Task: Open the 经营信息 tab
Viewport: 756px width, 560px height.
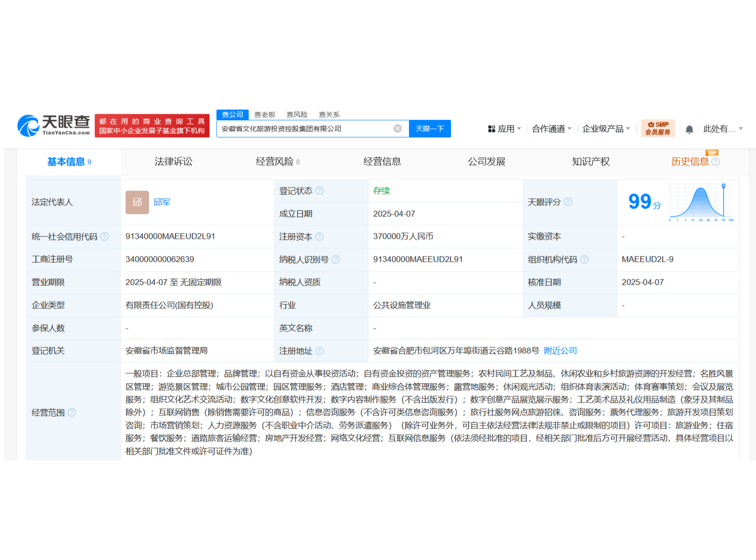Action: tap(382, 162)
